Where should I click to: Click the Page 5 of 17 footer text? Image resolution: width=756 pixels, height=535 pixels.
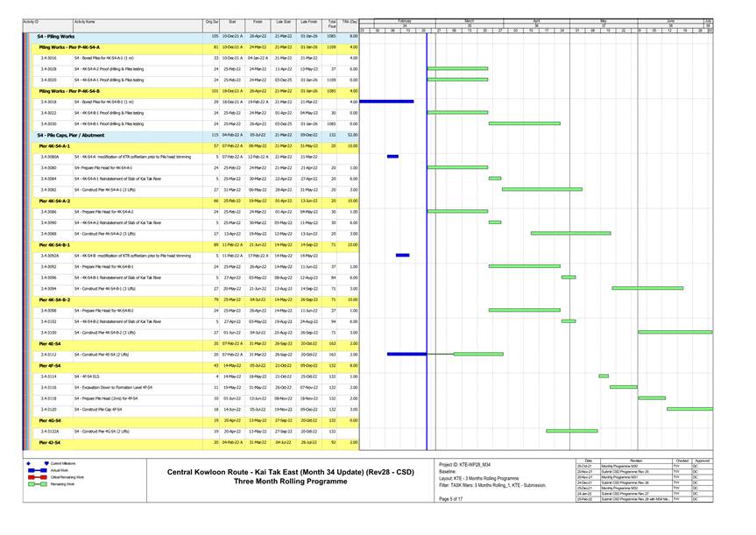(x=450, y=498)
